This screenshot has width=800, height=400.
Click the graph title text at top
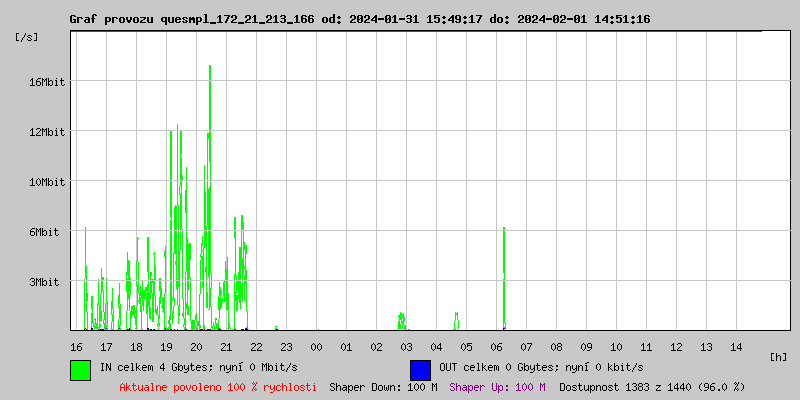pyautogui.click(x=359, y=19)
